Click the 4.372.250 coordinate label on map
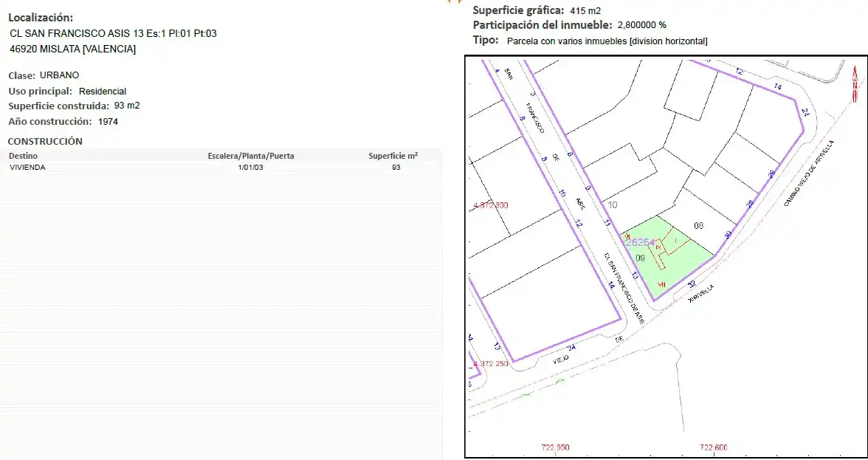 point(490,364)
